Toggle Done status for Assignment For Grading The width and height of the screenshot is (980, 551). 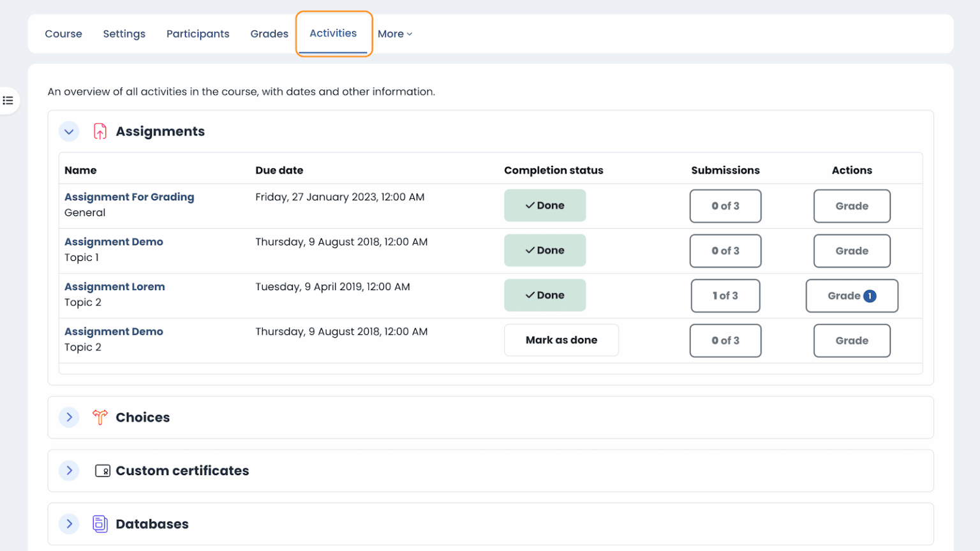544,205
